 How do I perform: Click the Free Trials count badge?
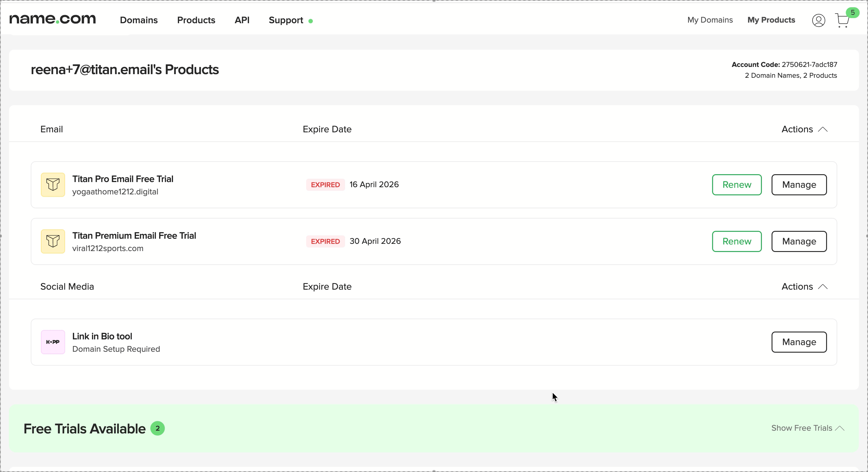pyautogui.click(x=157, y=429)
